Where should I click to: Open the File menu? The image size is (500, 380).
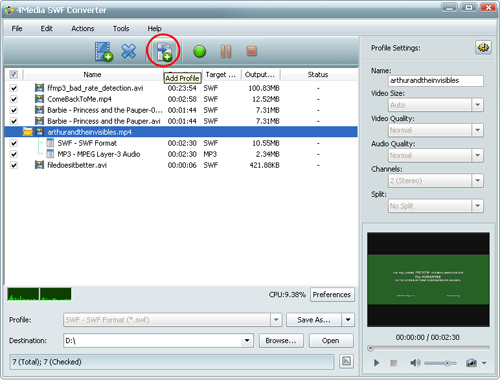[17, 29]
